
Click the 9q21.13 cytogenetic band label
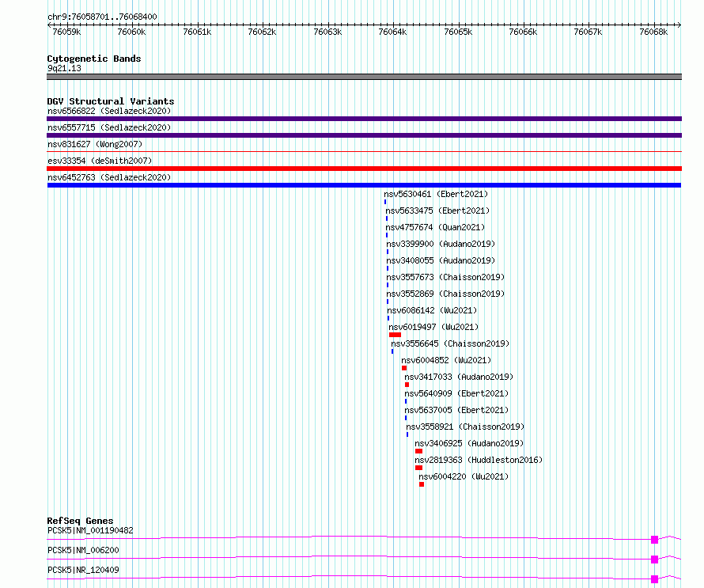pos(64,68)
